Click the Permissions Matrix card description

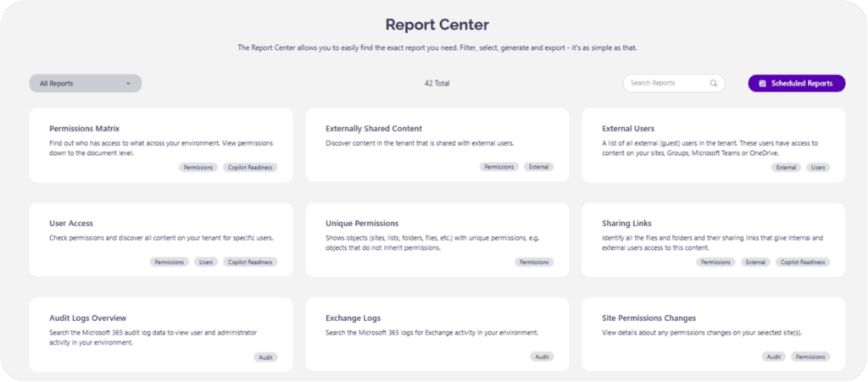pyautogui.click(x=161, y=148)
